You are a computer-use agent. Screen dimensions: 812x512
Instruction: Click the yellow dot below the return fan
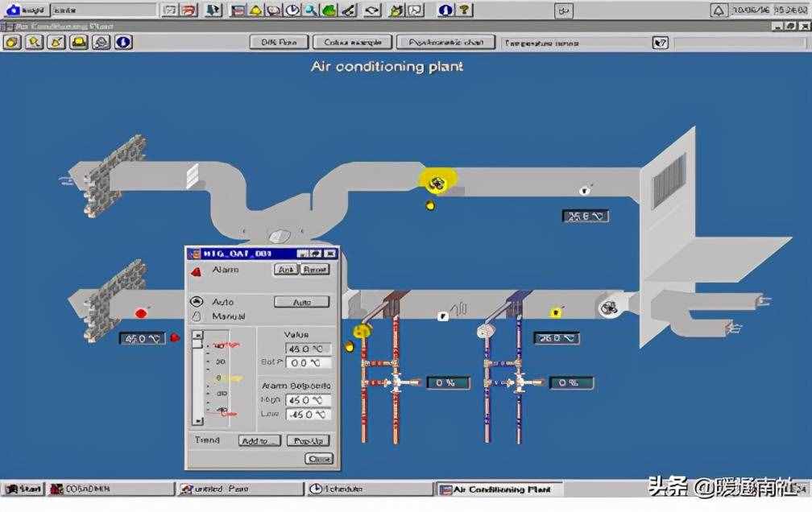point(430,205)
